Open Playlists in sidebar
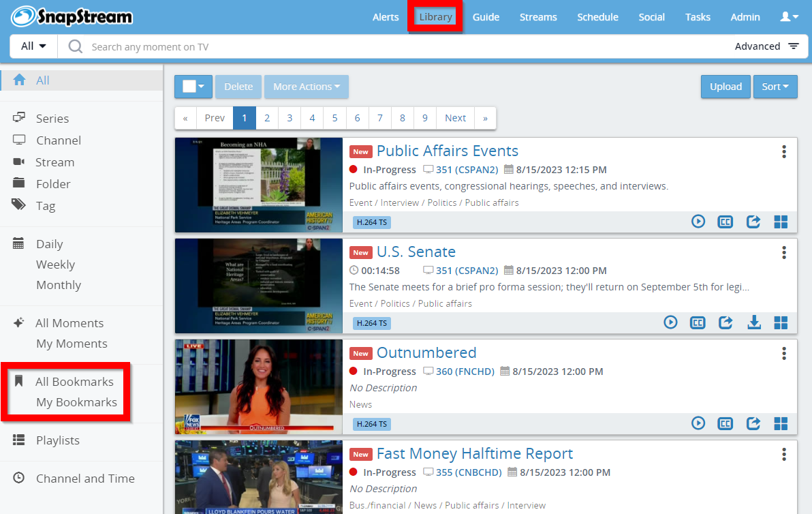812x514 pixels. coord(57,440)
